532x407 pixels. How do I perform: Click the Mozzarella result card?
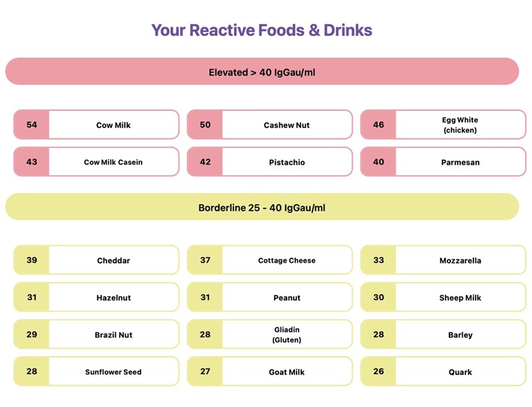tap(443, 260)
